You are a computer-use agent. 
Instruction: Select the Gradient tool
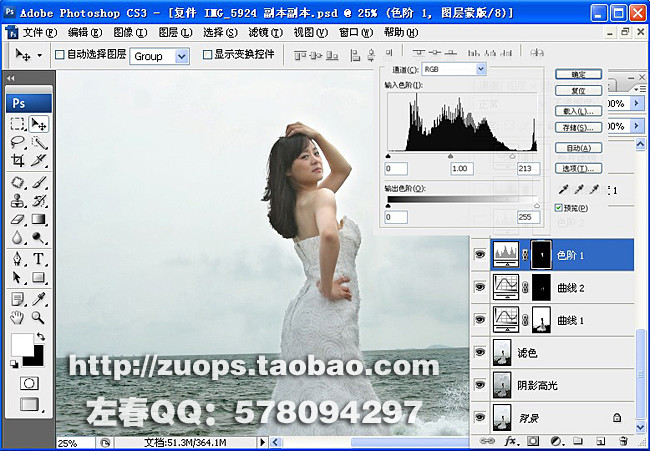[39, 219]
